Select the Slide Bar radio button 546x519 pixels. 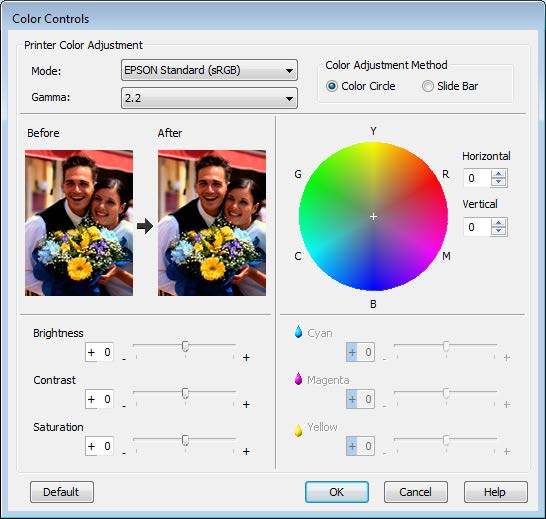[428, 86]
